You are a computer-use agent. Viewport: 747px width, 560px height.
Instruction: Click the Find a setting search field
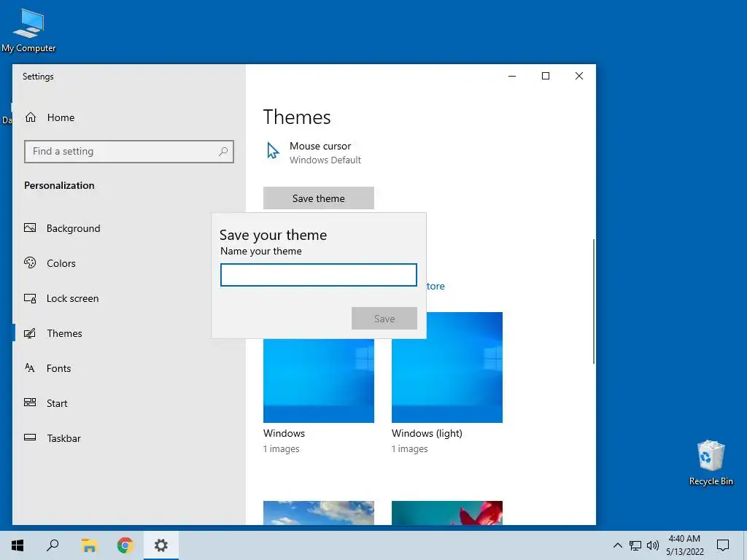pos(128,152)
